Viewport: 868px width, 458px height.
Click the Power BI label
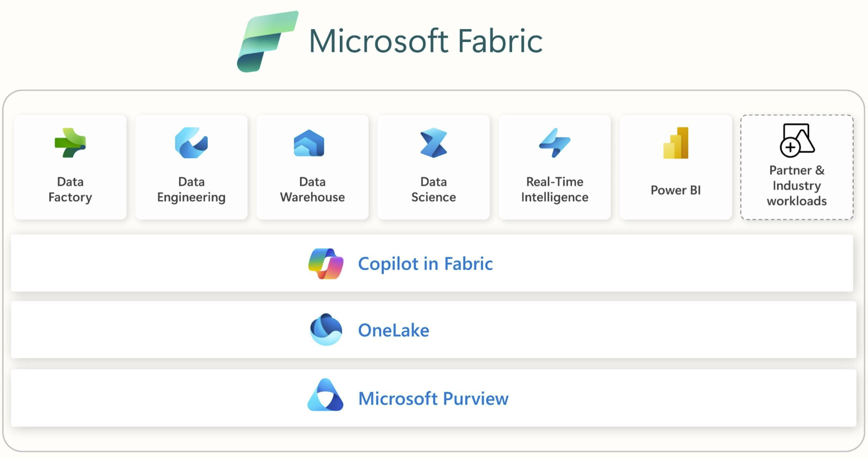676,190
